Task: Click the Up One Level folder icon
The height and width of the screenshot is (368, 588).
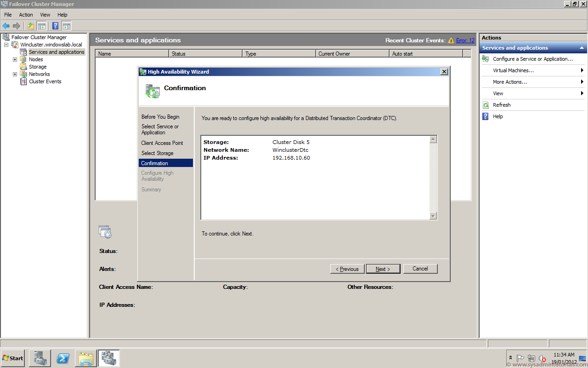Action: (x=31, y=26)
